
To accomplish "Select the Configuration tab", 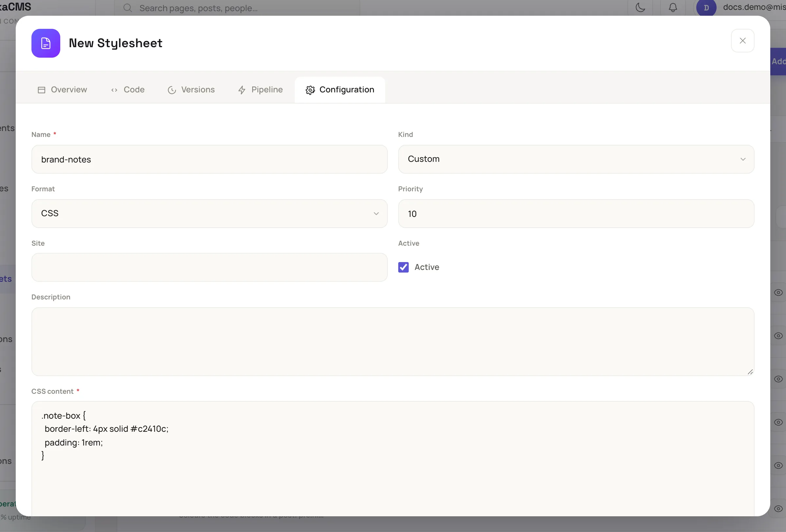I will 340,90.
